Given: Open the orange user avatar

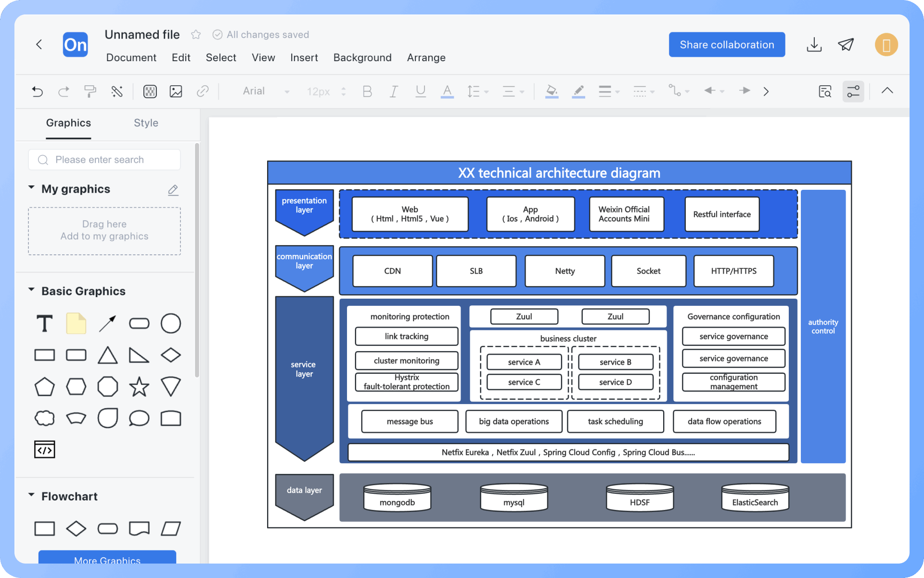Looking at the screenshot, I should click(x=886, y=45).
